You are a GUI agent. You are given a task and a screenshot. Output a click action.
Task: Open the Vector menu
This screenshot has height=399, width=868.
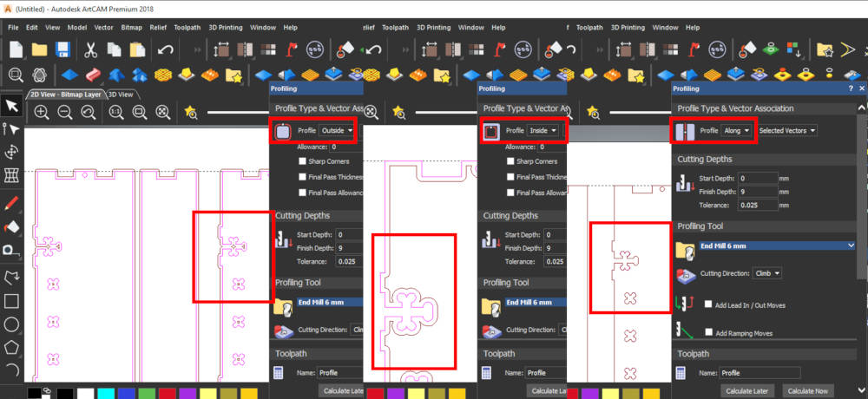coord(103,27)
